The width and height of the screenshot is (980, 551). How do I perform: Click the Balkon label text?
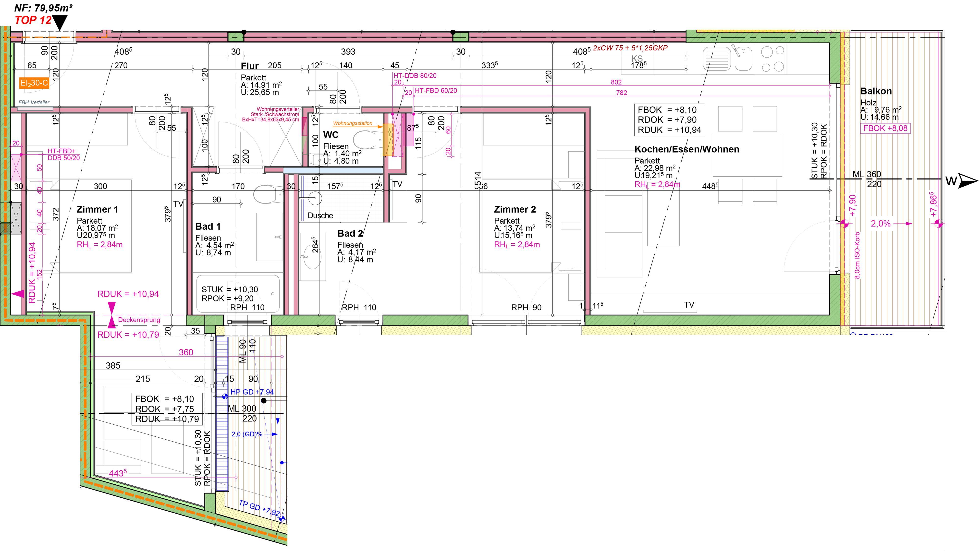point(876,91)
